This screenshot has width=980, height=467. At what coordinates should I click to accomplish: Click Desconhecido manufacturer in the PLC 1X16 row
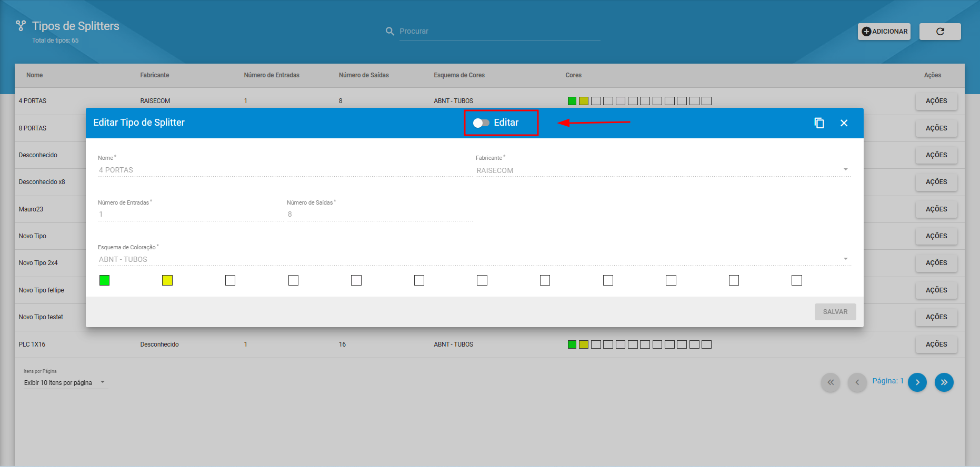159,344
